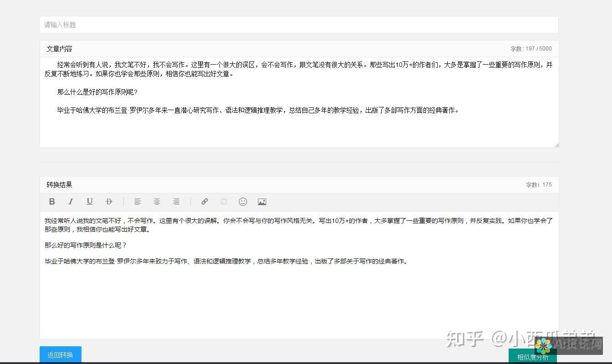The width and height of the screenshot is (612, 364).
Task: Grab the textarea resize handle corner
Action: 556,145
